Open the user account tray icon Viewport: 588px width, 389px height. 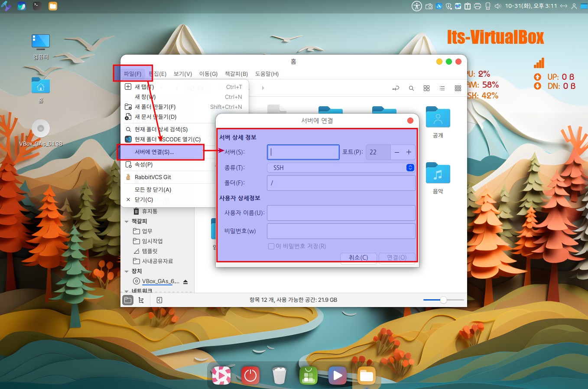[x=574, y=6]
